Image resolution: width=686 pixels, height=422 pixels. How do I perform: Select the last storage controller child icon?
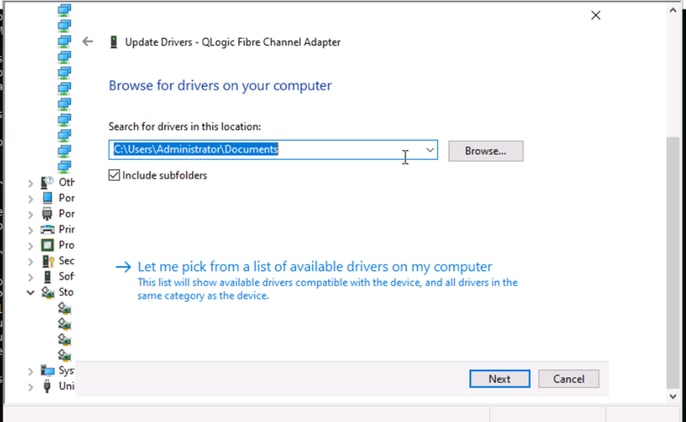point(64,355)
